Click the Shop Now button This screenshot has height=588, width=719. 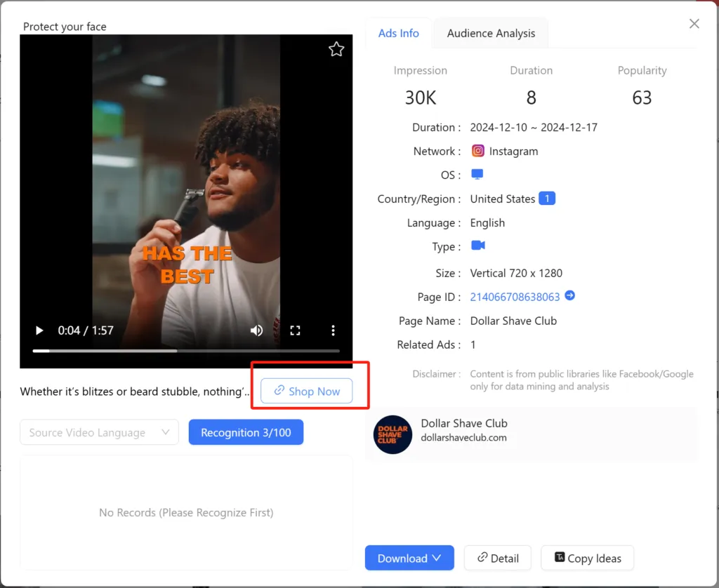coord(306,392)
